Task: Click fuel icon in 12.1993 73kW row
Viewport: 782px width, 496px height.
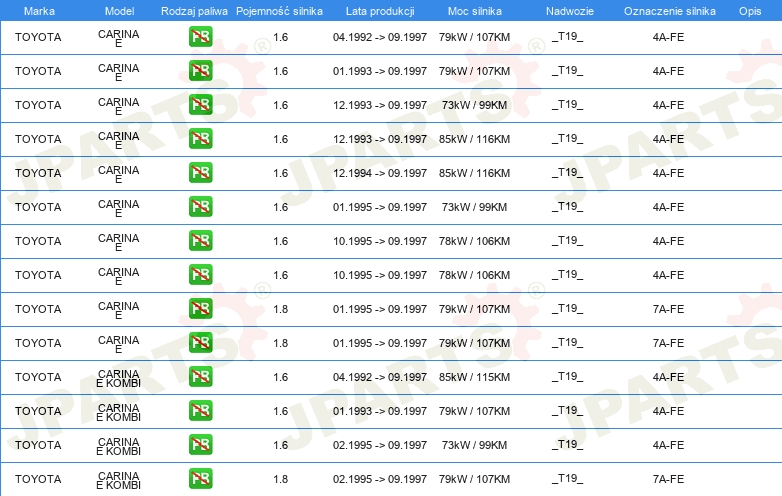Action: point(200,104)
